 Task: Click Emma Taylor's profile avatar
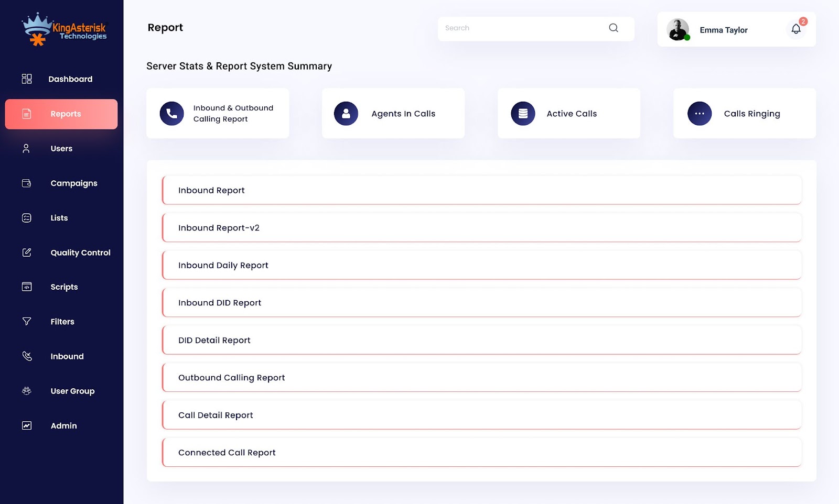(x=678, y=30)
